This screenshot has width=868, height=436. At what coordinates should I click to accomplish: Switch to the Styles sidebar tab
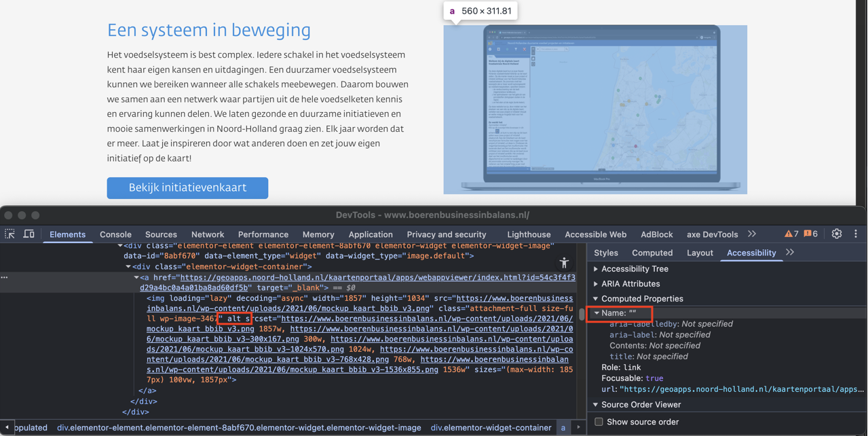[x=605, y=253]
